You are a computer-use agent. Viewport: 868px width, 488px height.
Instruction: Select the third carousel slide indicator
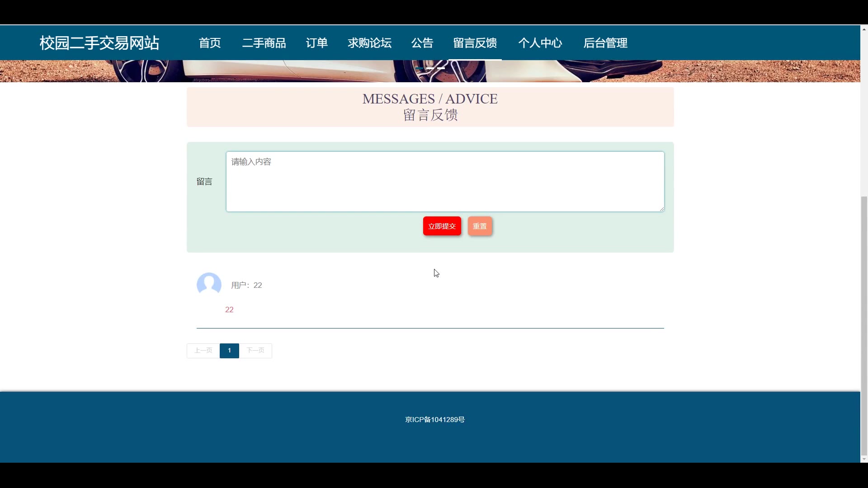click(x=441, y=68)
